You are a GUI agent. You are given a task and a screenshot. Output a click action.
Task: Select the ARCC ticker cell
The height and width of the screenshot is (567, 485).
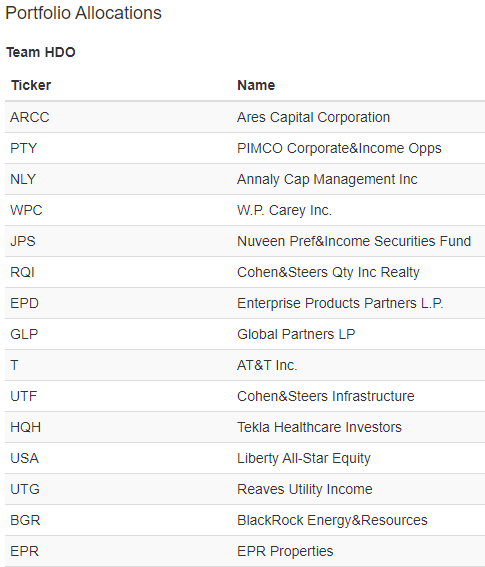(x=30, y=117)
